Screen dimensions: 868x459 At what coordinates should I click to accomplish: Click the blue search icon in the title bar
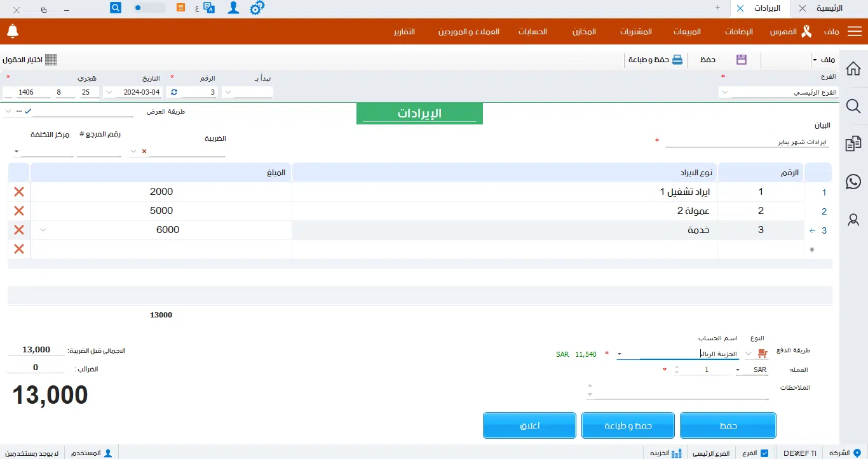coord(116,8)
